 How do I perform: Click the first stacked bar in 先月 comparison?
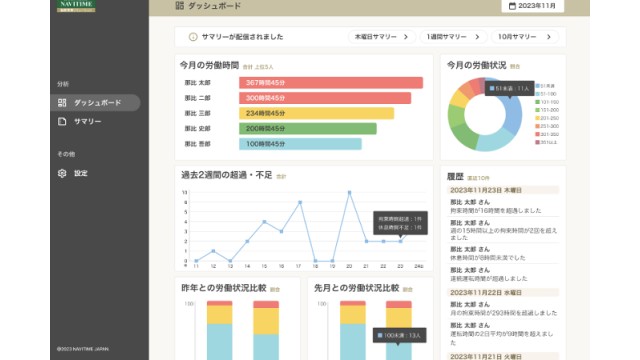click(353, 331)
